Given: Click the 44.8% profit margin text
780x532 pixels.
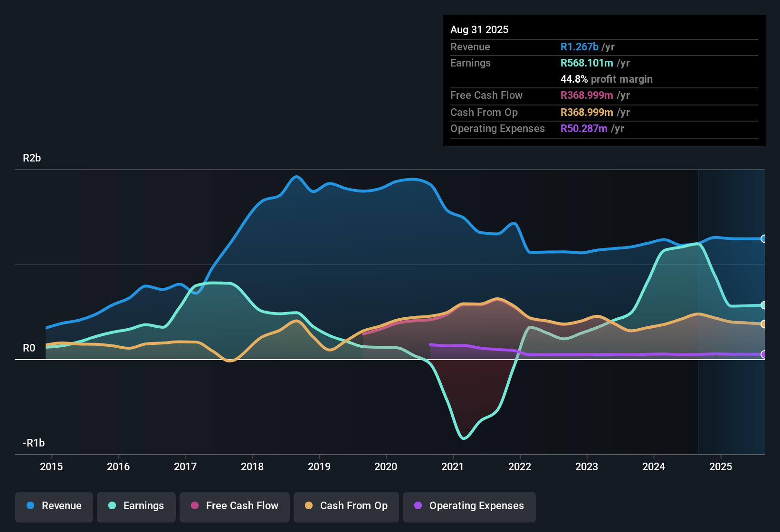Looking at the screenshot, I should (x=606, y=79).
